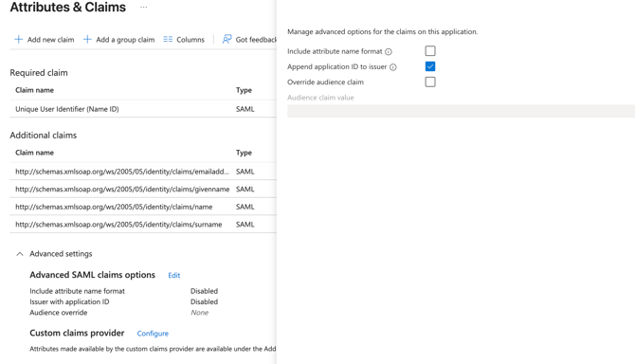Click Add new claim toolbar label

(50, 40)
